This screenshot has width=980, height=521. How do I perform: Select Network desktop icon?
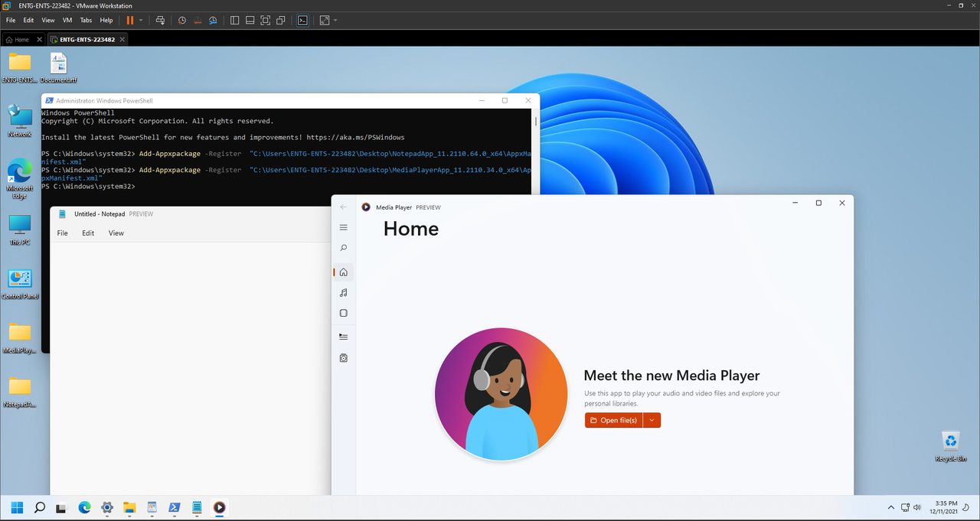[x=20, y=121]
